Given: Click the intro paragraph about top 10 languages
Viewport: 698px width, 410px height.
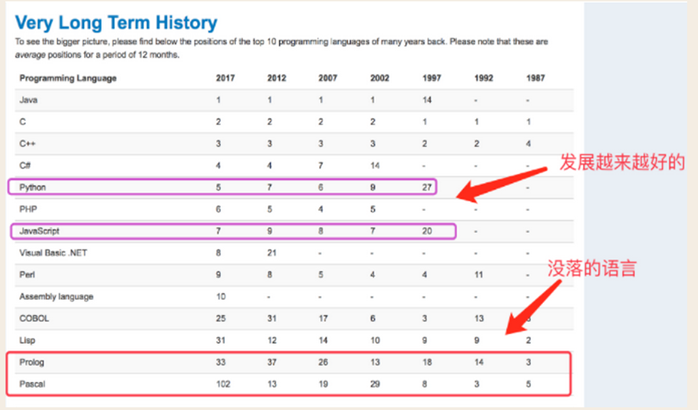Looking at the screenshot, I should tap(281, 48).
